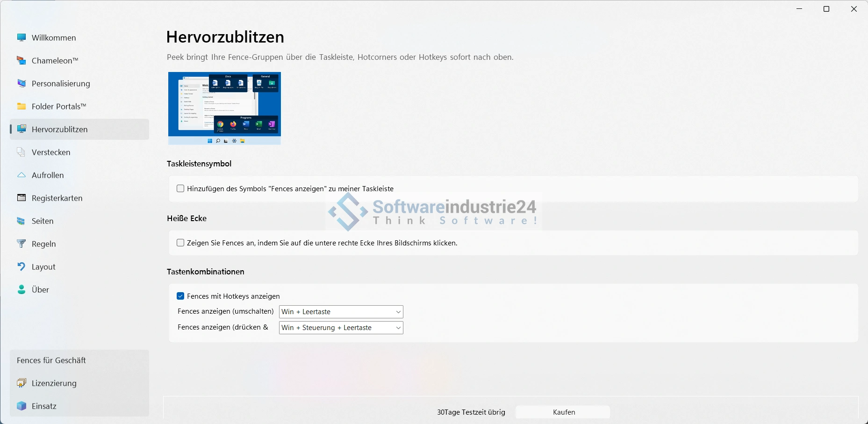The width and height of the screenshot is (868, 424).
Task: Expand the "Win + Steuerung + Leertaste" dropdown
Action: tap(341, 328)
